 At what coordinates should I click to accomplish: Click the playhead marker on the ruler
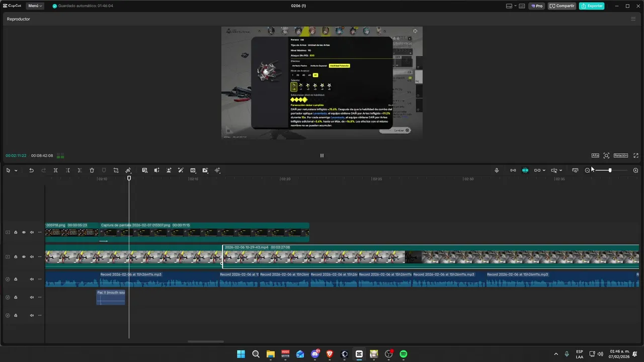point(129,178)
